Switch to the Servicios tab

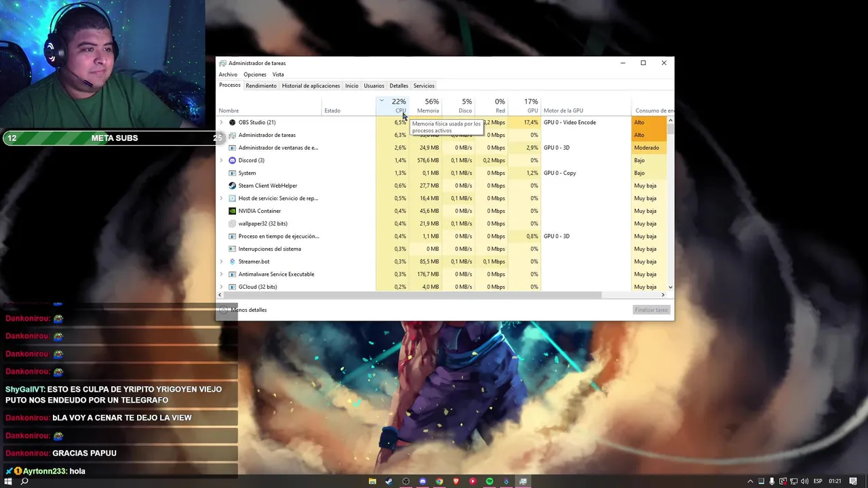tap(424, 86)
